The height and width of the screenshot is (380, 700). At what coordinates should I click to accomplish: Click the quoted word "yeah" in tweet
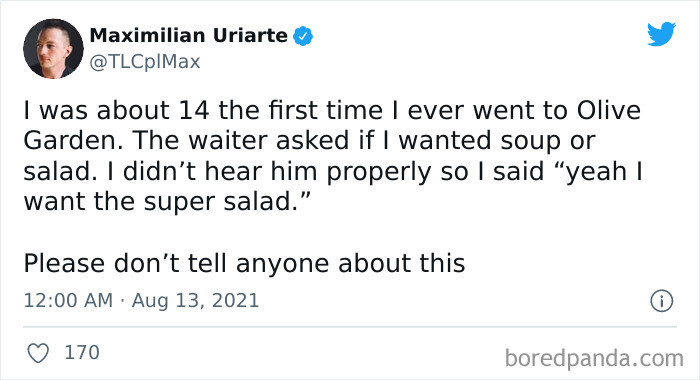click(596, 172)
